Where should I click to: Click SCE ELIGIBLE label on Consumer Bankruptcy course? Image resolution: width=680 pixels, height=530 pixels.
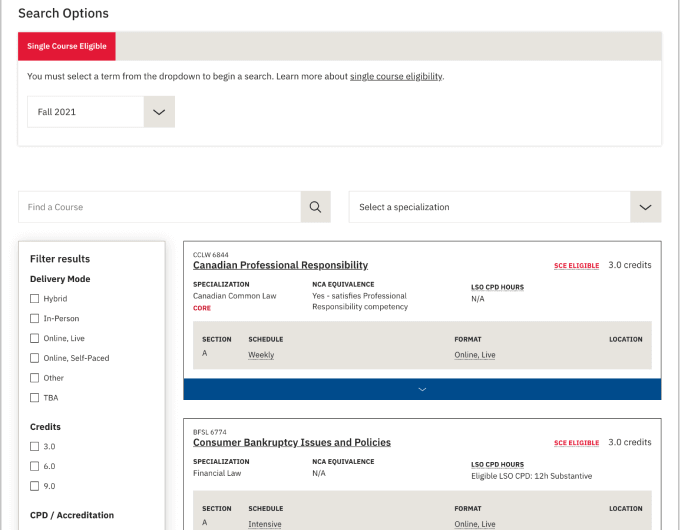[x=576, y=443]
